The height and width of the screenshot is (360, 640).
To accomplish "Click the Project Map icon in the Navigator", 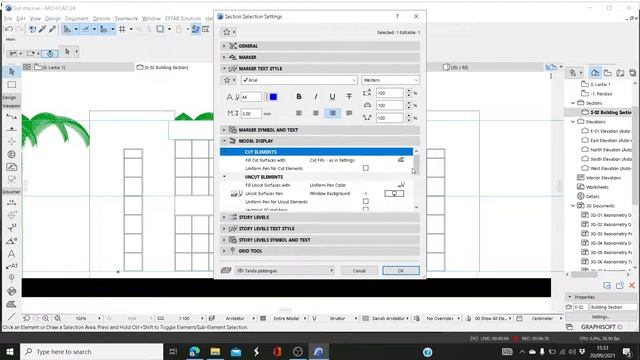I will point(595,73).
